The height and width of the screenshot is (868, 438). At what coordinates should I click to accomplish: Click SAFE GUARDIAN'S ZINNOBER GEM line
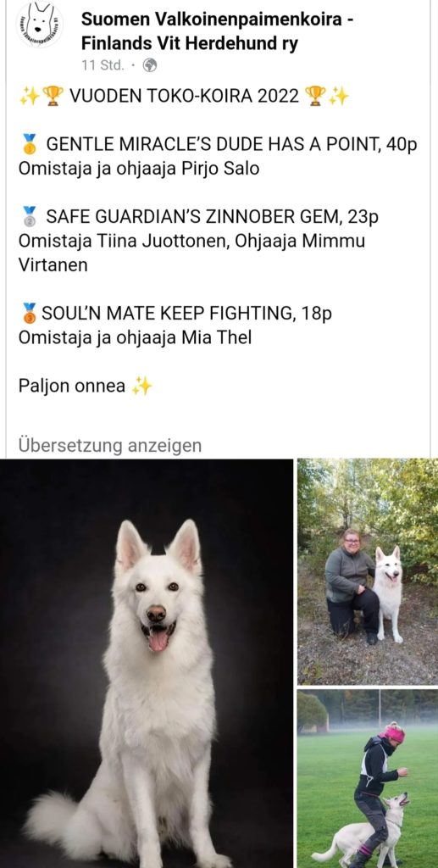(x=213, y=216)
